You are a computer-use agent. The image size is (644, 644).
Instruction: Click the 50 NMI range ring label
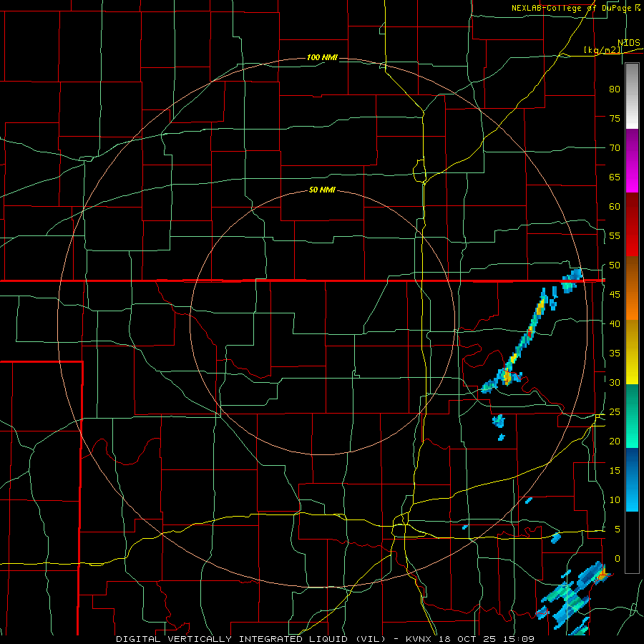322,190
